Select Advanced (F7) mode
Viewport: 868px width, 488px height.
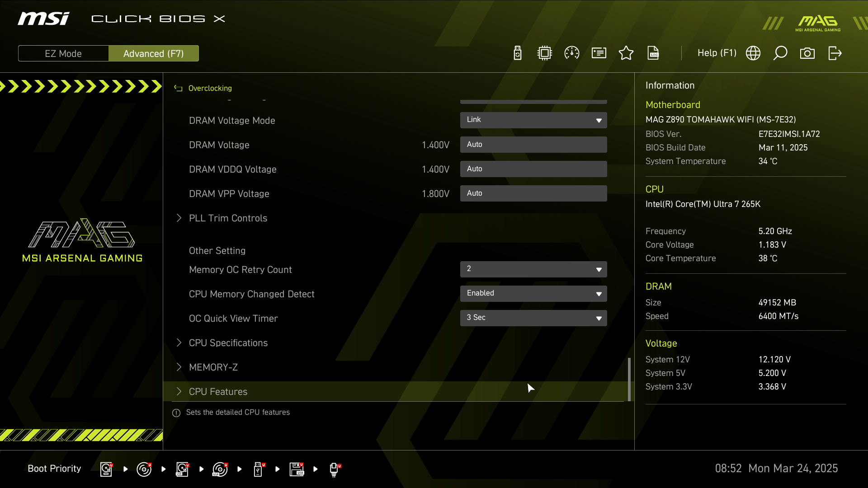pos(154,53)
